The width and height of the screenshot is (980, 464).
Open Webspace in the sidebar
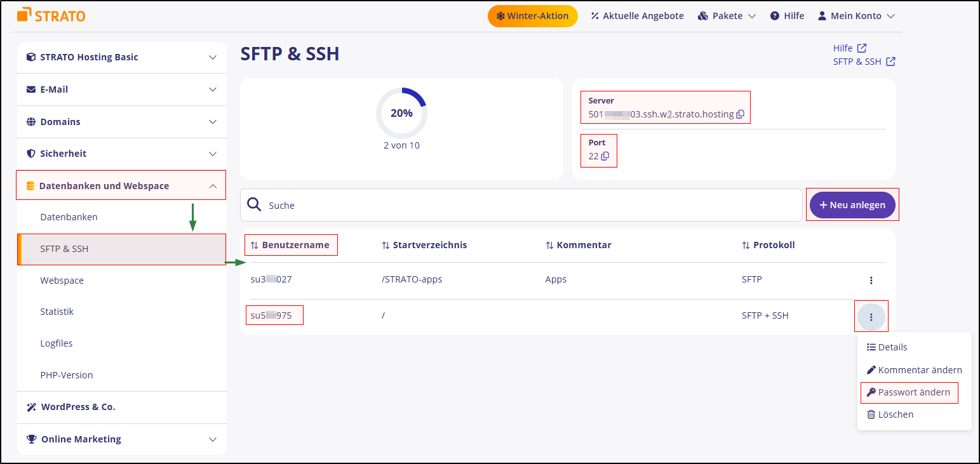click(62, 281)
